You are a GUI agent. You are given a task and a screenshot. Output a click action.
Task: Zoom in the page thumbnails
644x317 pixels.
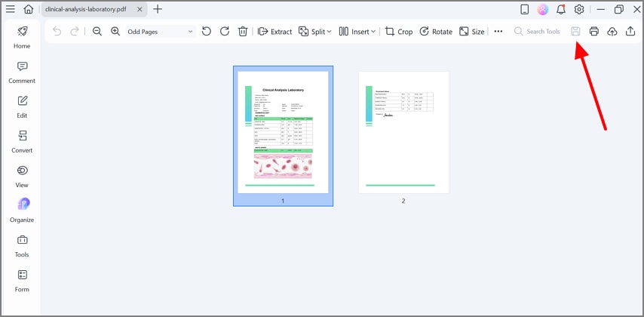pos(115,31)
